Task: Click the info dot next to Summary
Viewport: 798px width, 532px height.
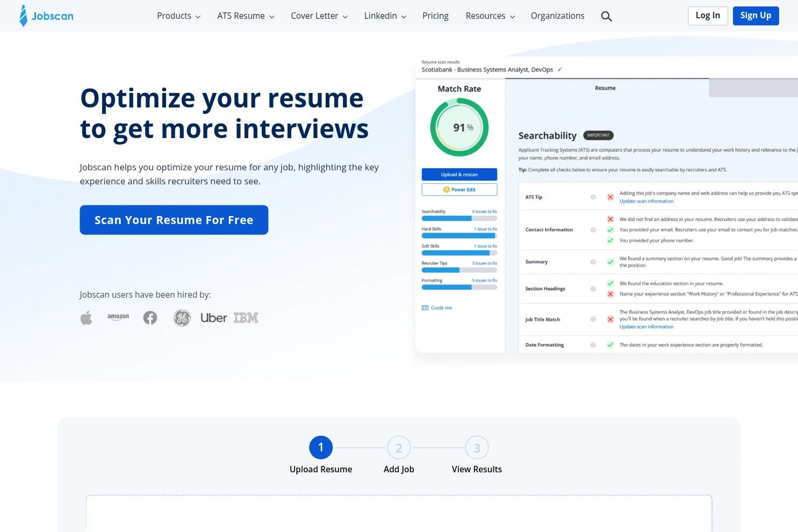Action: pos(593,262)
